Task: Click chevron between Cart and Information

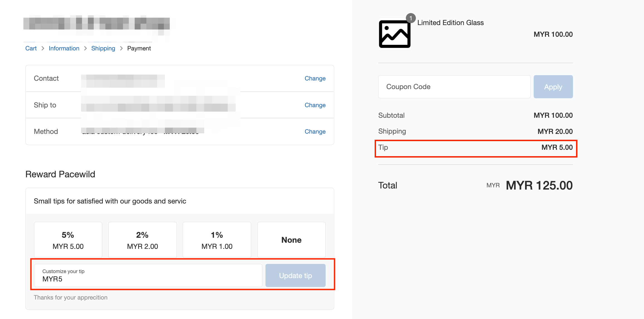Action: (43, 48)
